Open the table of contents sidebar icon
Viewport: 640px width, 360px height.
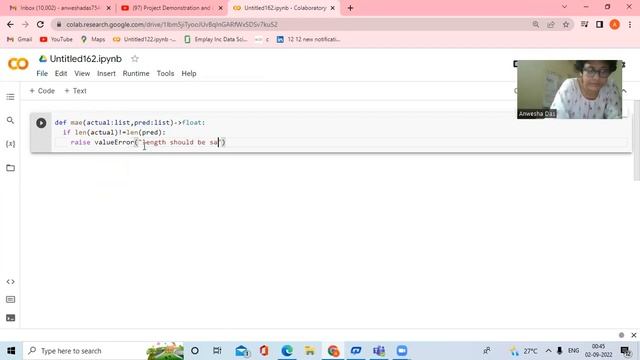11,97
